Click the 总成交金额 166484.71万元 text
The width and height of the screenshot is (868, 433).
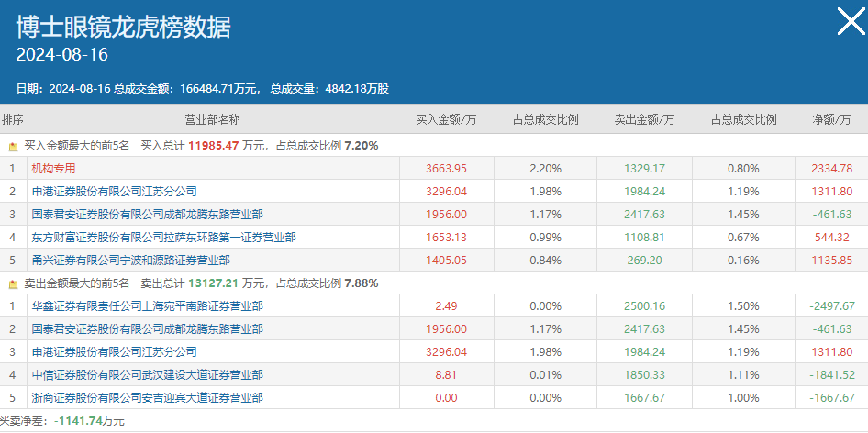point(188,89)
